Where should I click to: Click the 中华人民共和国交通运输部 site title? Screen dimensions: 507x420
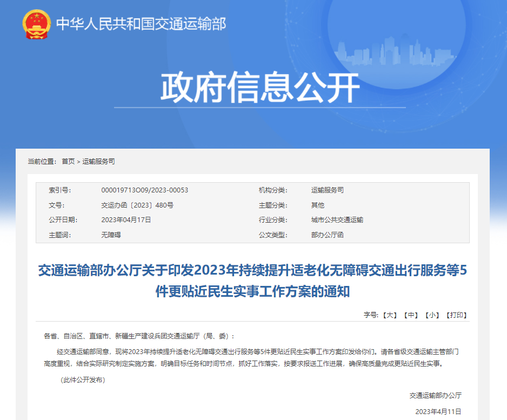[141, 24]
